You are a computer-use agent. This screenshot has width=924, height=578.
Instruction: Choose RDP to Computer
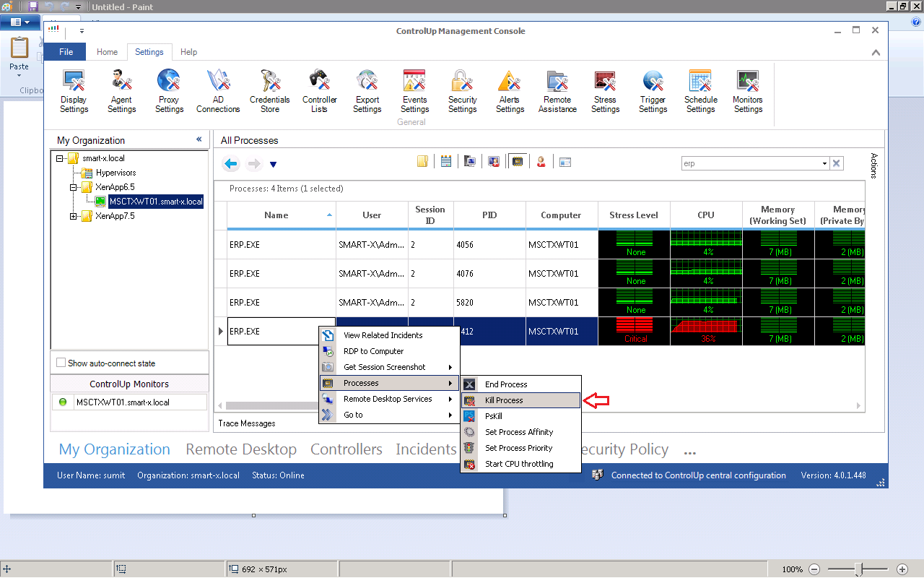[x=389, y=351]
